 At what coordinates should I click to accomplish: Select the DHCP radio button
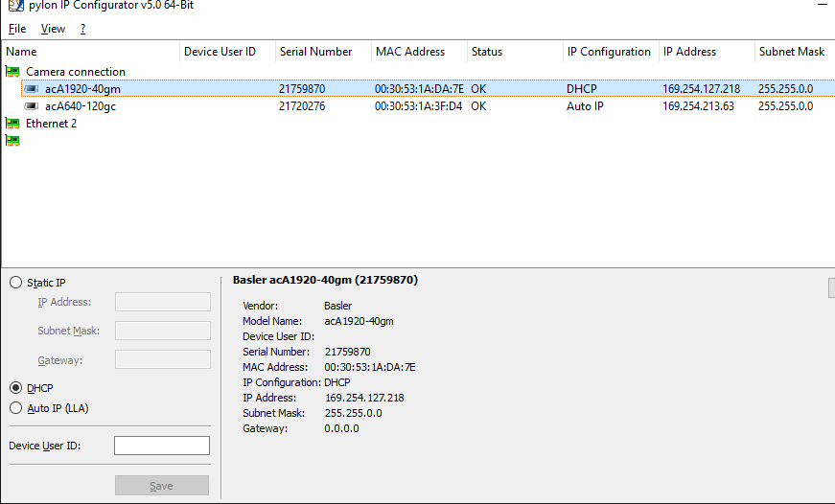pos(16,388)
